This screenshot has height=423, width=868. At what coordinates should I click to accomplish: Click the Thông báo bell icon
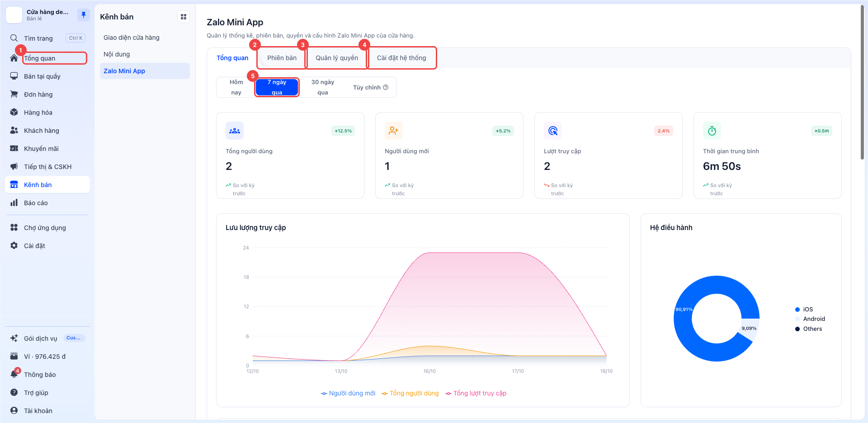click(x=14, y=374)
